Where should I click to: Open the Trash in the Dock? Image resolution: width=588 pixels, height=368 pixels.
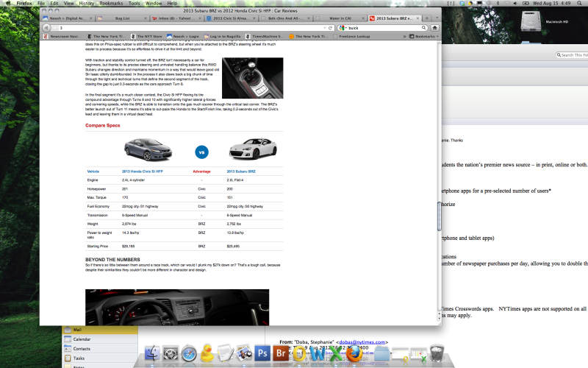[x=437, y=353]
